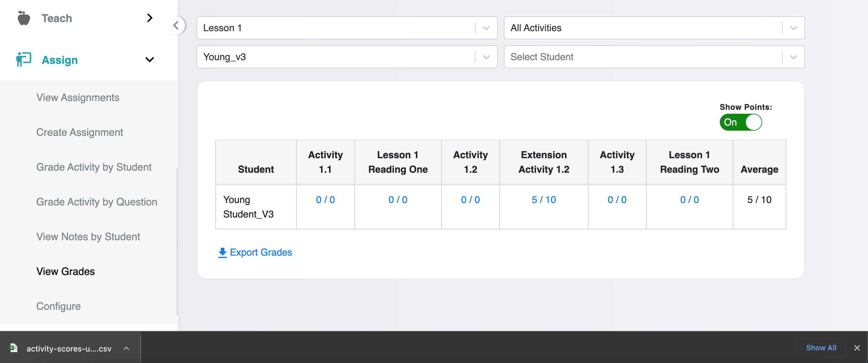Click the Young Student_V3 name cell

256,207
